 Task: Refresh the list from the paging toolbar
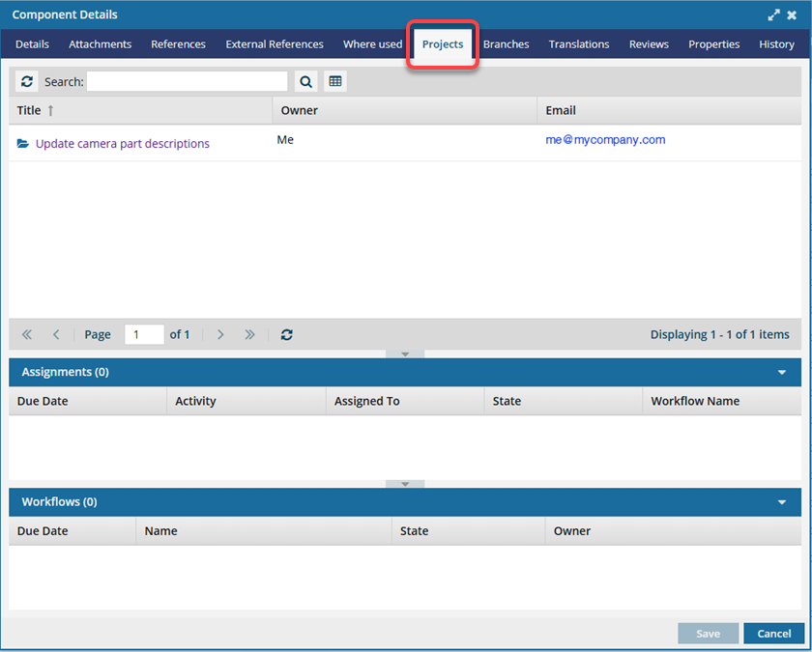point(287,335)
